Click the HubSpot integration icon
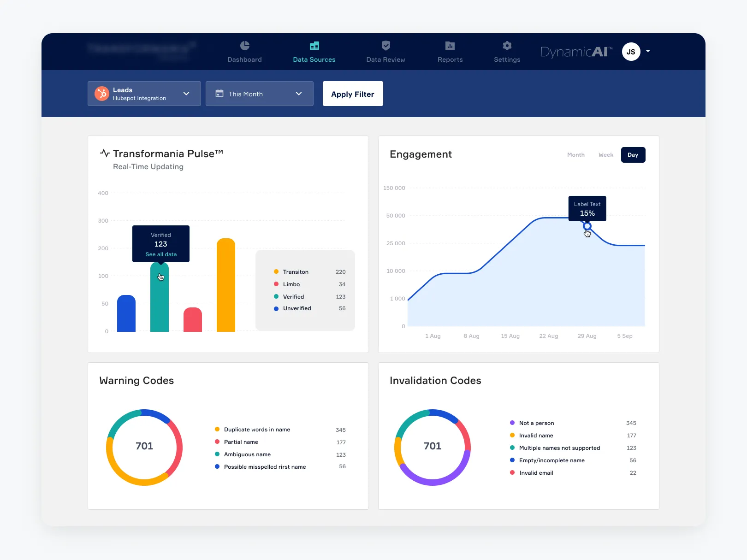This screenshot has height=560, width=747. click(x=101, y=93)
